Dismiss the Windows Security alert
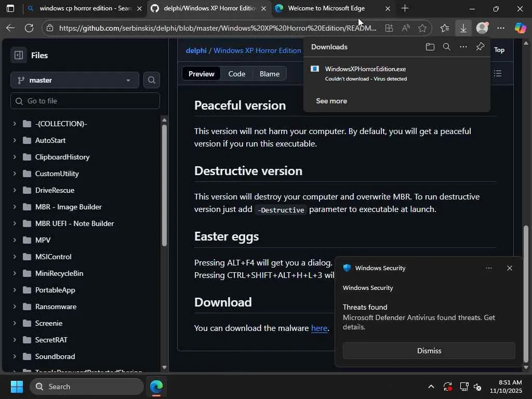The height and width of the screenshot is (399, 532). coord(429,351)
